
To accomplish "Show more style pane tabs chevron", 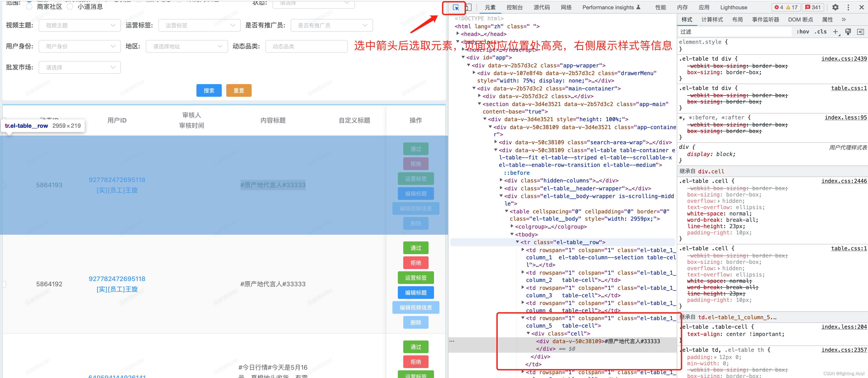I will click(x=844, y=19).
